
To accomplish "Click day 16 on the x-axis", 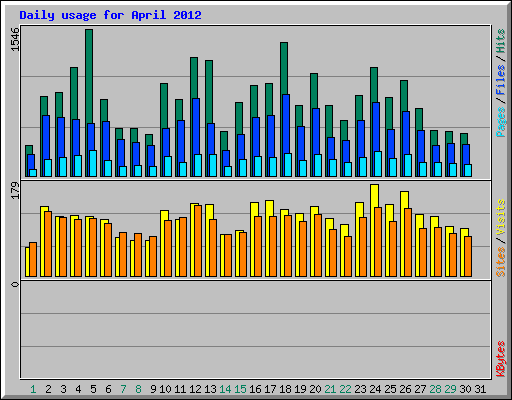I will pyautogui.click(x=255, y=389).
